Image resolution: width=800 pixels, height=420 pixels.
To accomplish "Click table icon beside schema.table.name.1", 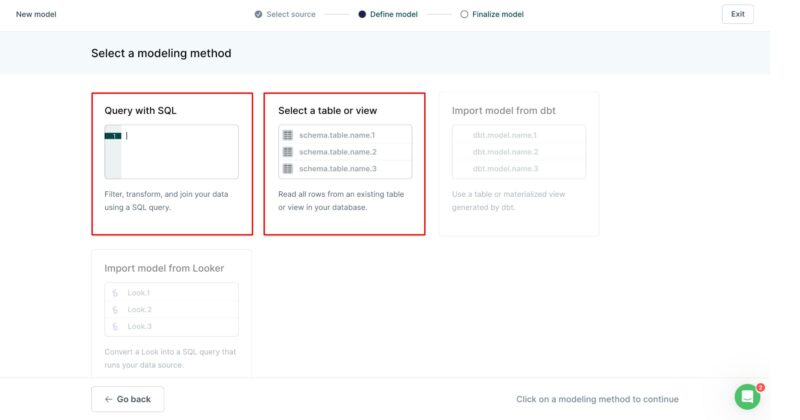I will click(x=288, y=135).
